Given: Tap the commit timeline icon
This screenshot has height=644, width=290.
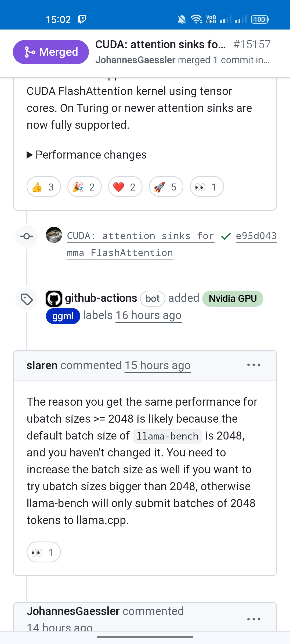Looking at the screenshot, I should [27, 236].
